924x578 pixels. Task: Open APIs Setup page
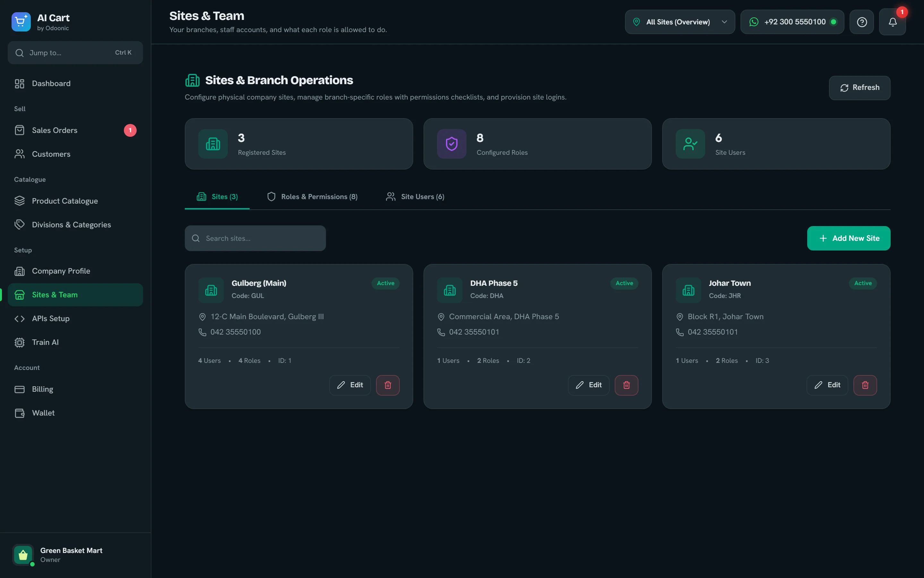click(75, 319)
